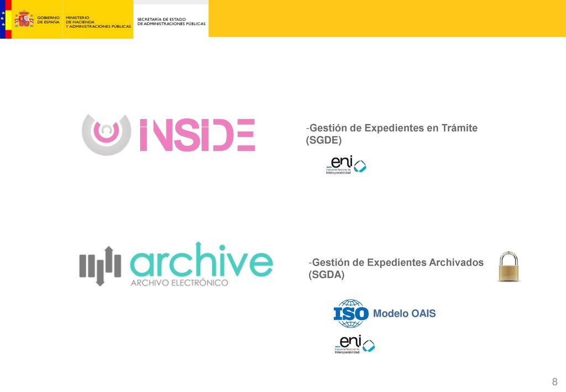Select Ministerio de Hacienda y Administraciones Públicas
566x392 pixels.
(98, 22)
